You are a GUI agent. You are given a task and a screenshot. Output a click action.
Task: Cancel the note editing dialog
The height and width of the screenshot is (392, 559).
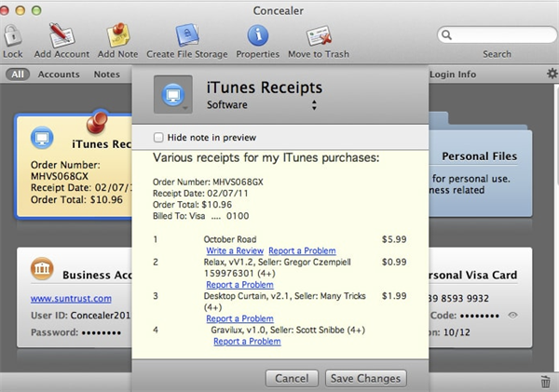(292, 378)
